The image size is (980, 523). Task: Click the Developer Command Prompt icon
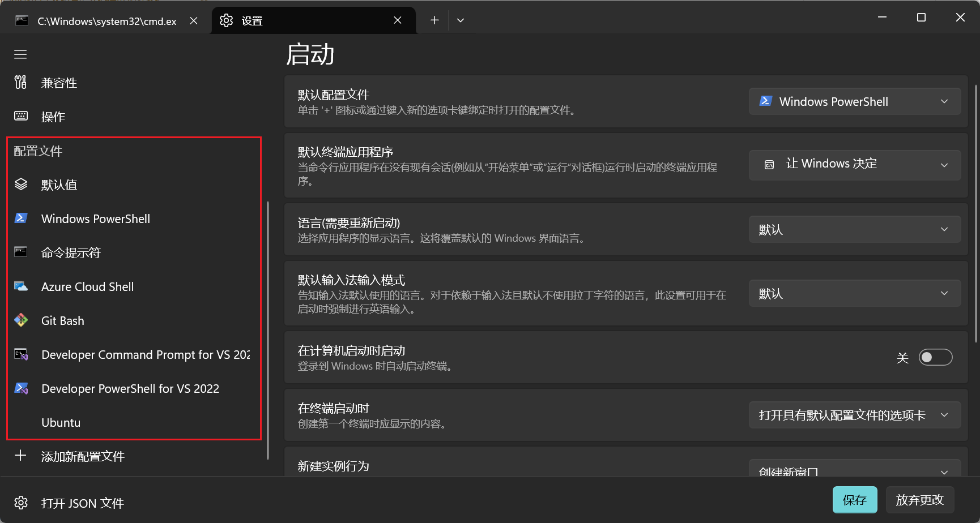click(x=21, y=354)
